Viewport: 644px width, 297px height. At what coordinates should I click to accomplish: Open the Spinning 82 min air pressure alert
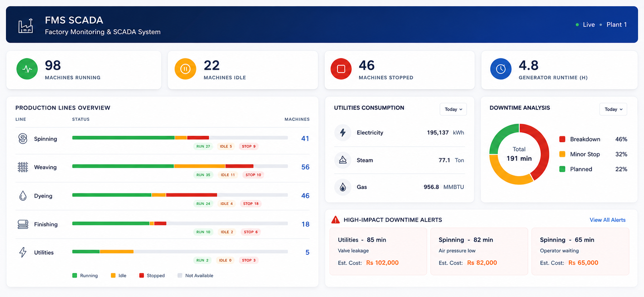point(479,251)
